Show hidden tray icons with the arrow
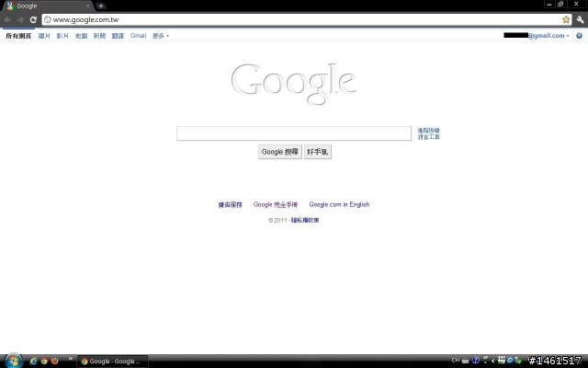Image resolution: width=588 pixels, height=368 pixels. (492, 361)
